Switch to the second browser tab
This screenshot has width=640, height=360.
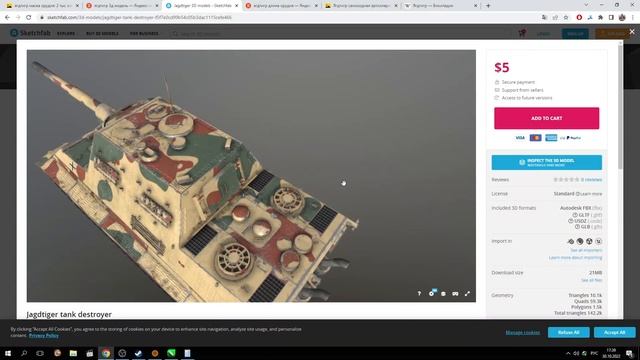pos(122,6)
